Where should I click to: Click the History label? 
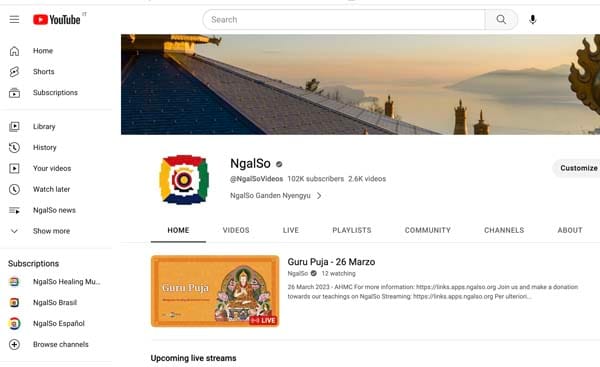click(44, 147)
